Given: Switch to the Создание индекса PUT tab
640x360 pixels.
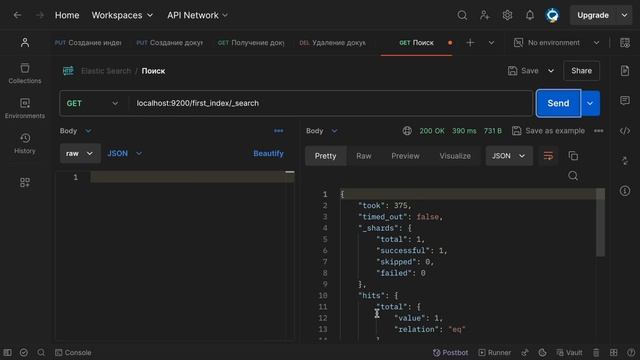Looking at the screenshot, I should click(88, 42).
